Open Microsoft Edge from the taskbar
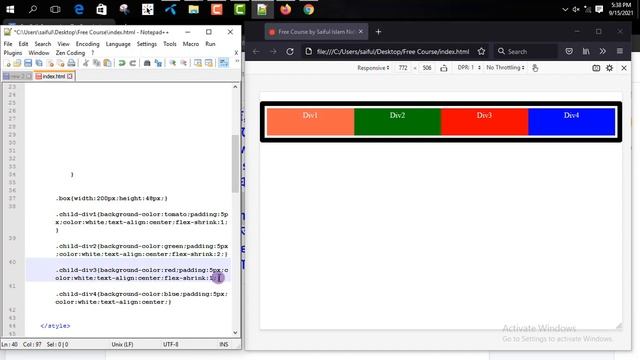640x360 pixels. tap(78, 9)
